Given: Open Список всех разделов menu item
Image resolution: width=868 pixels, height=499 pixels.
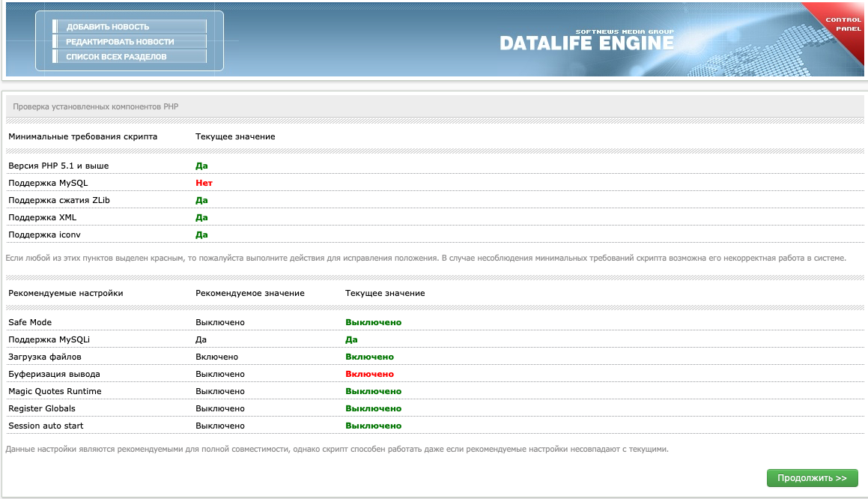Looking at the screenshot, I should click(116, 57).
